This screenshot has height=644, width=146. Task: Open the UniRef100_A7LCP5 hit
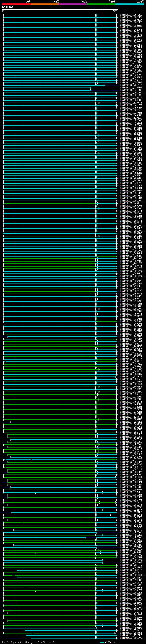[x=131, y=635]
